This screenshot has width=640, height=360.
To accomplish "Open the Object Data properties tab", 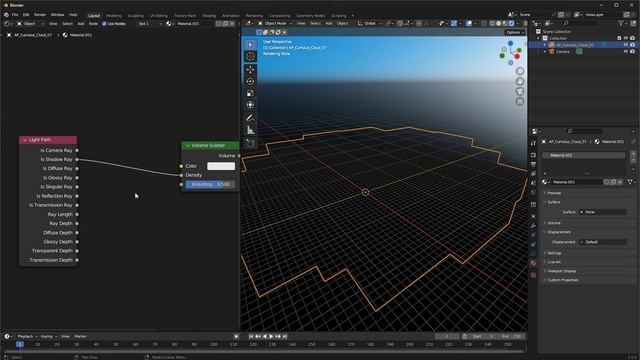I will click(533, 254).
